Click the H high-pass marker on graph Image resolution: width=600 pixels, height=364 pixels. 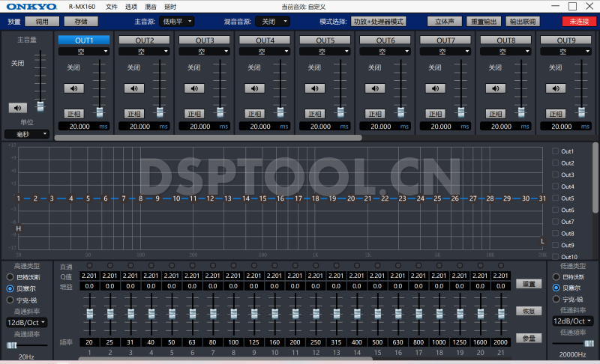[19, 228]
